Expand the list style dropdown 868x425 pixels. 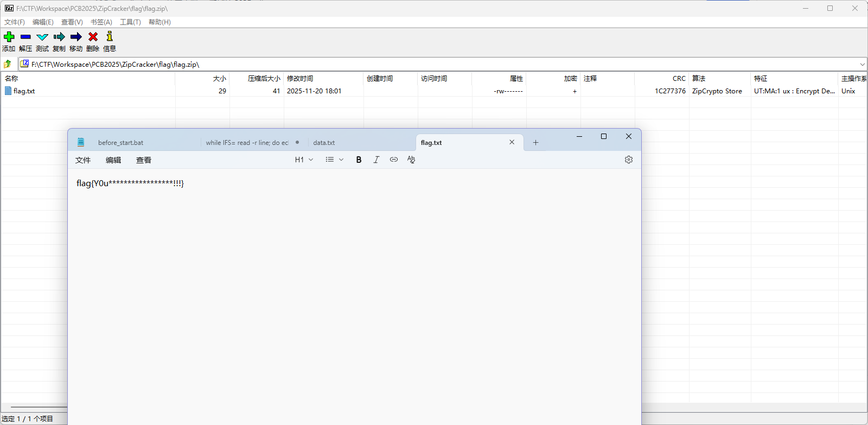pos(334,160)
